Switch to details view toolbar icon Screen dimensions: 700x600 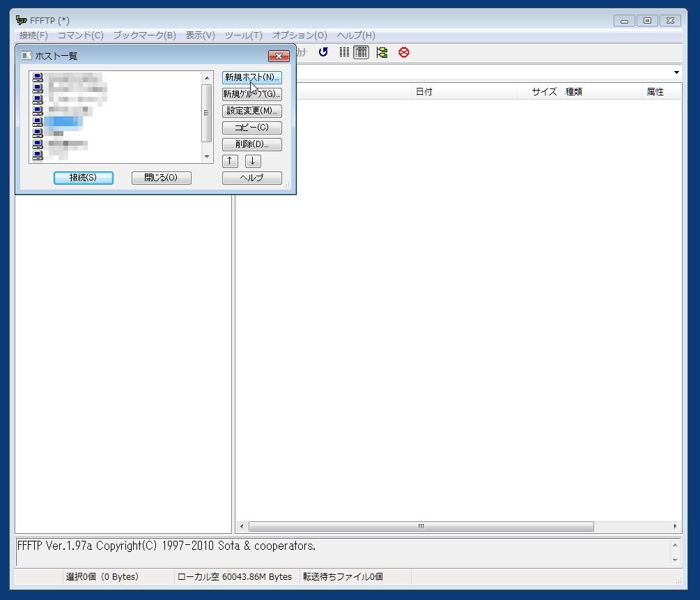(x=361, y=52)
